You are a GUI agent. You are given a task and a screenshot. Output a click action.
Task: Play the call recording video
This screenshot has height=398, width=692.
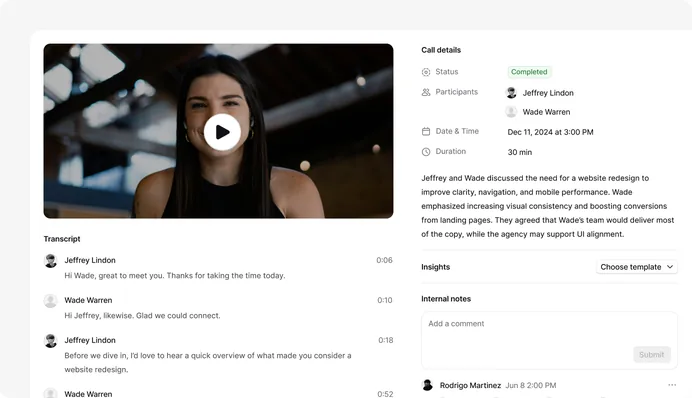222,132
